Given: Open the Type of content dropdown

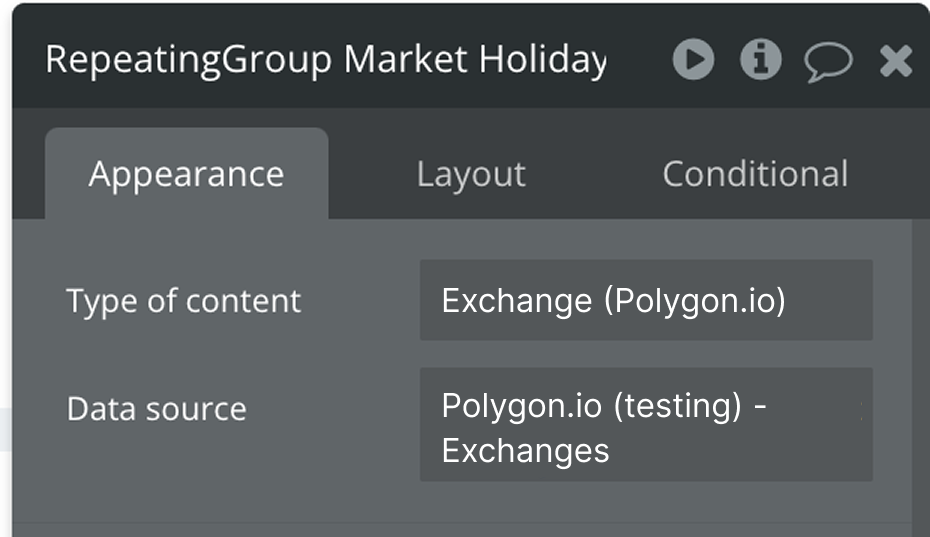Looking at the screenshot, I should [646, 301].
